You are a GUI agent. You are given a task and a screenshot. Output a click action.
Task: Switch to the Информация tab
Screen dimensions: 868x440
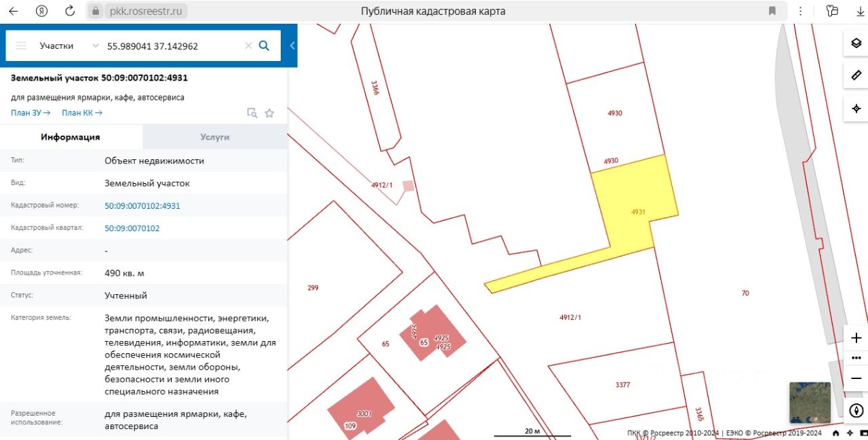tap(71, 137)
